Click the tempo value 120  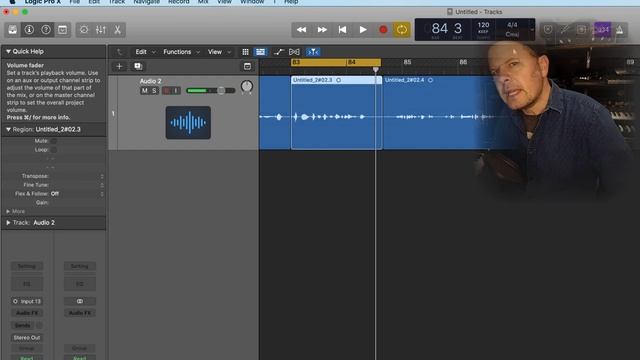[x=483, y=25]
